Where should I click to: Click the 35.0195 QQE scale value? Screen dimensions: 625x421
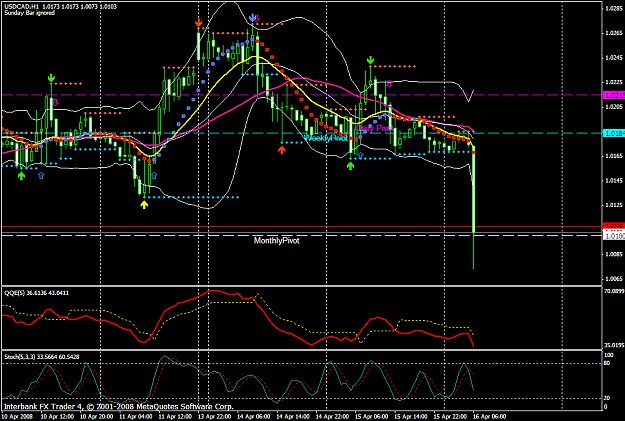(614, 345)
